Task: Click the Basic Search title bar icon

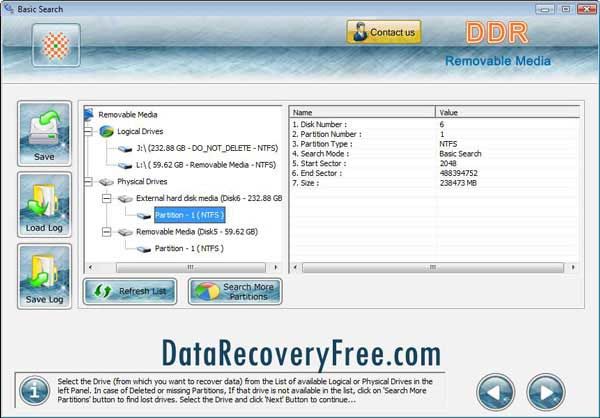Action: pyautogui.click(x=8, y=8)
